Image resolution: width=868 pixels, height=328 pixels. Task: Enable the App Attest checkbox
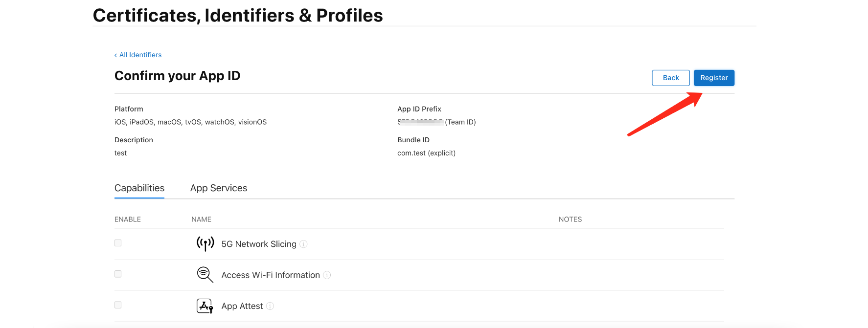(118, 305)
